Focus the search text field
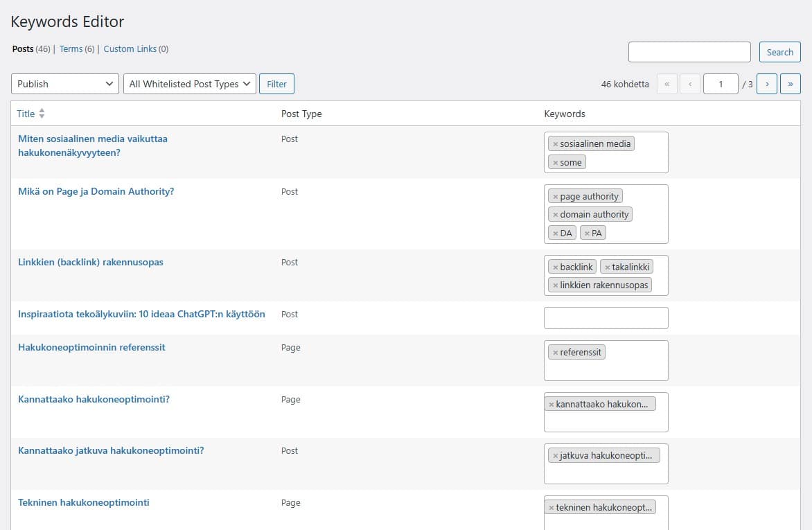This screenshot has height=530, width=812. (x=689, y=52)
